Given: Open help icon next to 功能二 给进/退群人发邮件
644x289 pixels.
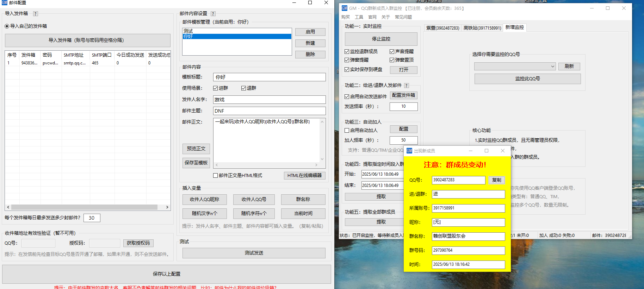Looking at the screenshot, I should pyautogui.click(x=407, y=86).
